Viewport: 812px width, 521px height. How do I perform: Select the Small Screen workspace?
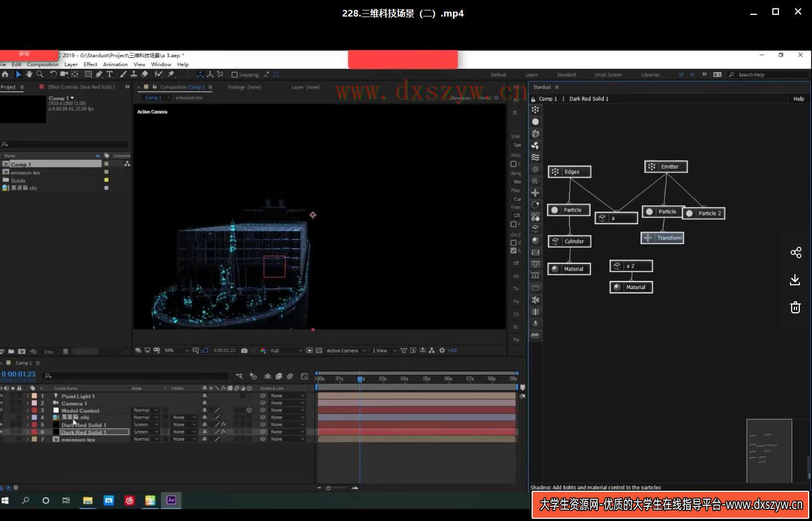click(x=608, y=75)
